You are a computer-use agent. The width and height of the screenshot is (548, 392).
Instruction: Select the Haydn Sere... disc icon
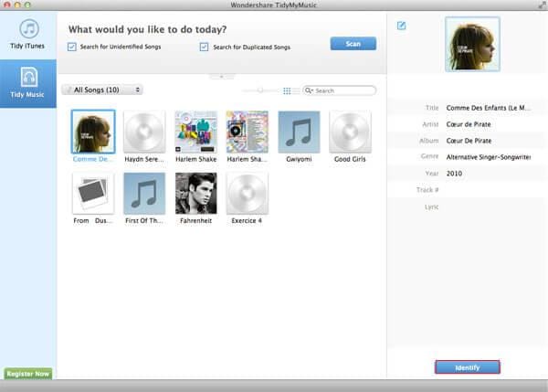coord(144,132)
